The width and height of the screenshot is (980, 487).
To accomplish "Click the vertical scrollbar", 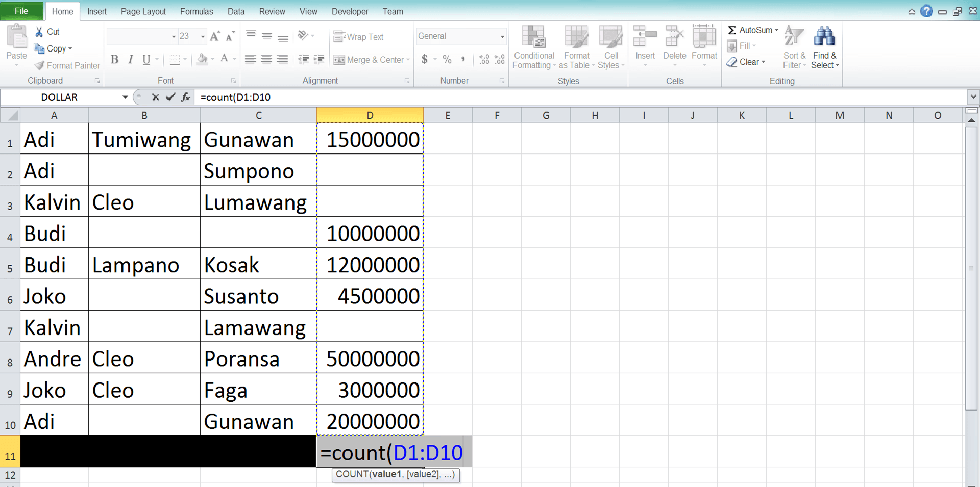I will click(x=971, y=268).
